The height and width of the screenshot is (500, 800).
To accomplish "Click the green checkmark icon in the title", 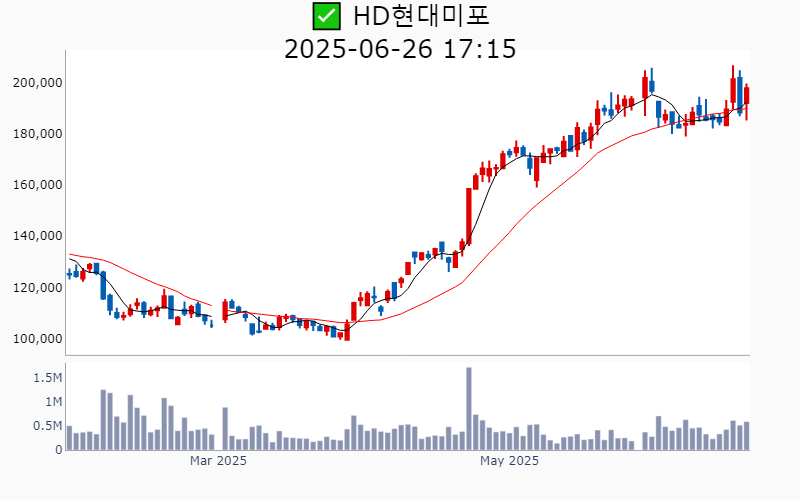I will click(327, 16).
